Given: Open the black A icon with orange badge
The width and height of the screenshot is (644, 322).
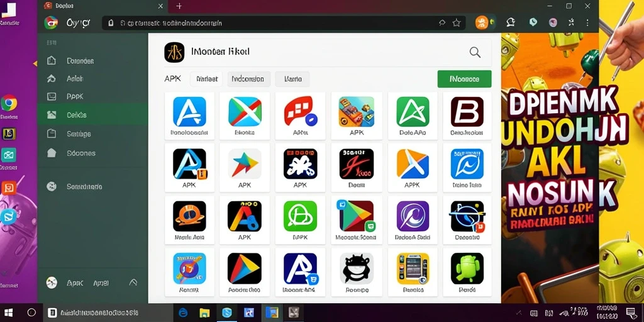Looking at the screenshot, I should (x=190, y=164).
